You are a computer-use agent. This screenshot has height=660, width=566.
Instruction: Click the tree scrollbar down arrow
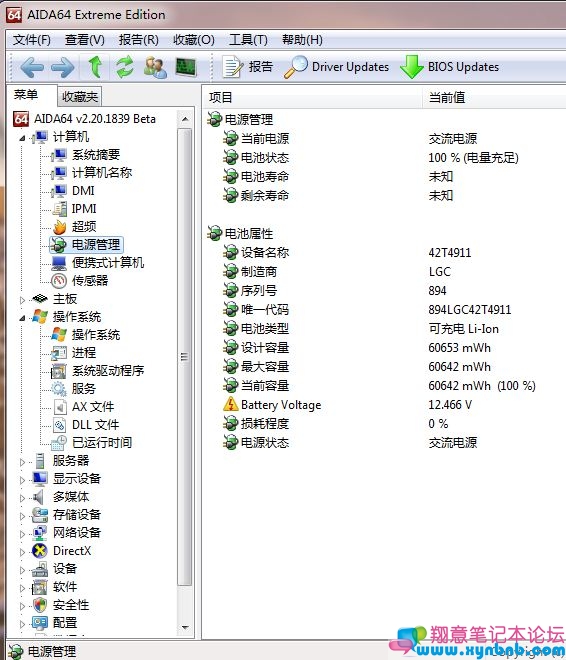185,628
